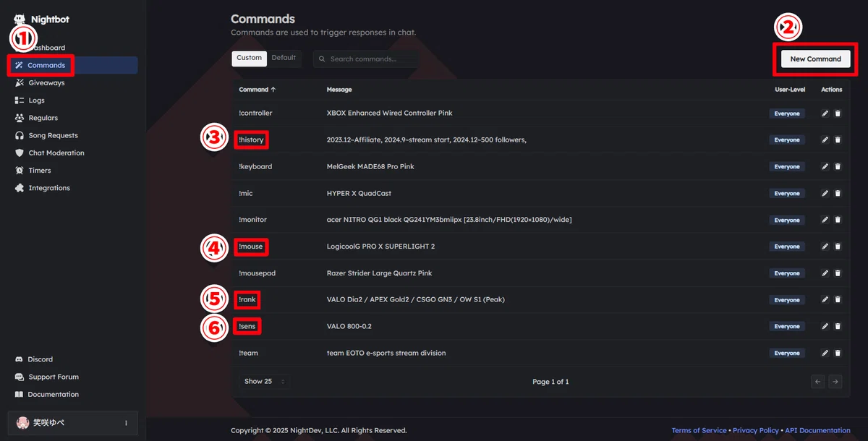Delete the !history command via trash icon

point(838,140)
